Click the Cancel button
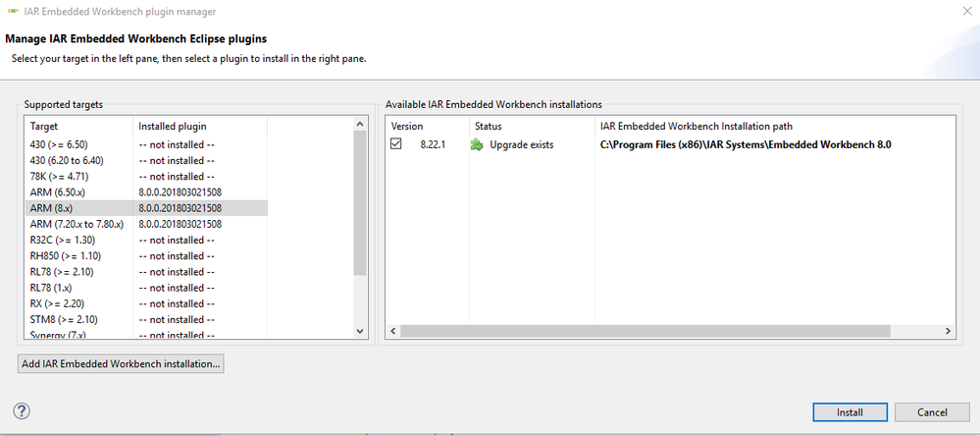Screen dimensions: 980x436 click(933, 412)
